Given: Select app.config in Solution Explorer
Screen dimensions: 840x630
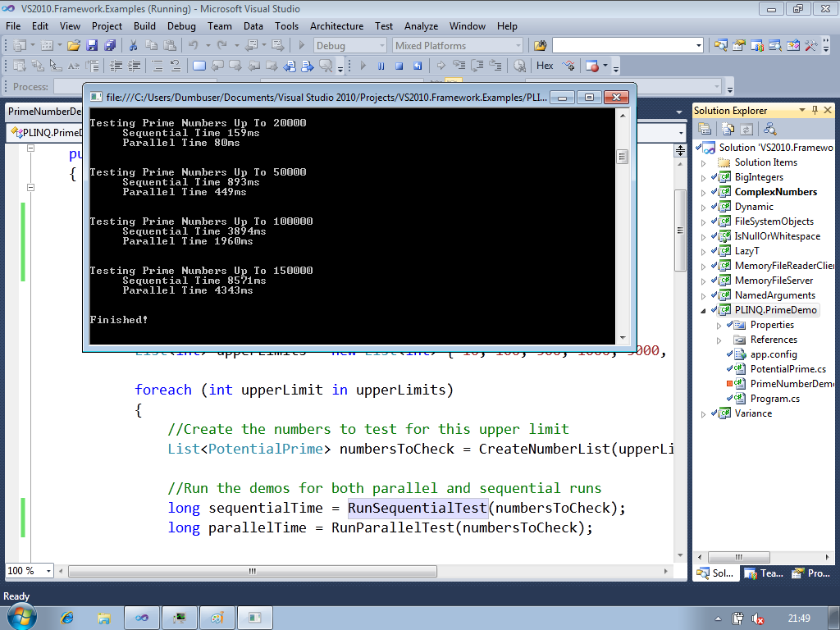Looking at the screenshot, I should (x=773, y=354).
